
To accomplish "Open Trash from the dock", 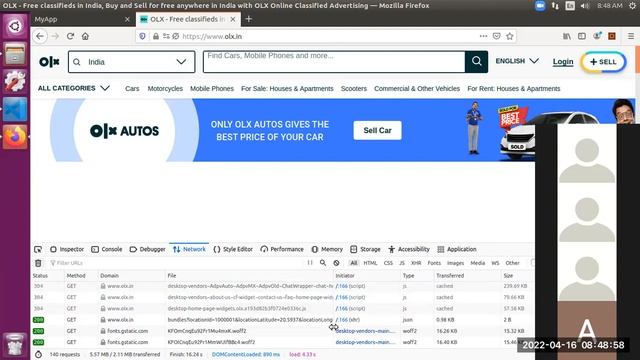I will click(15, 345).
